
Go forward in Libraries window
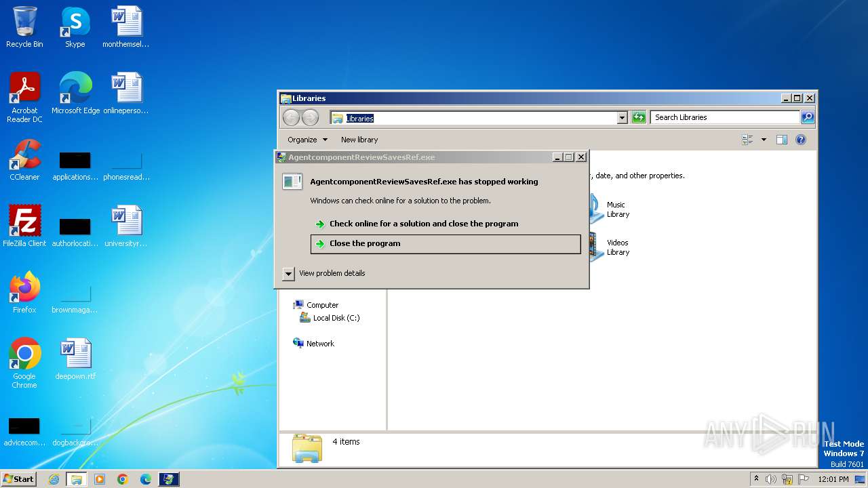310,118
